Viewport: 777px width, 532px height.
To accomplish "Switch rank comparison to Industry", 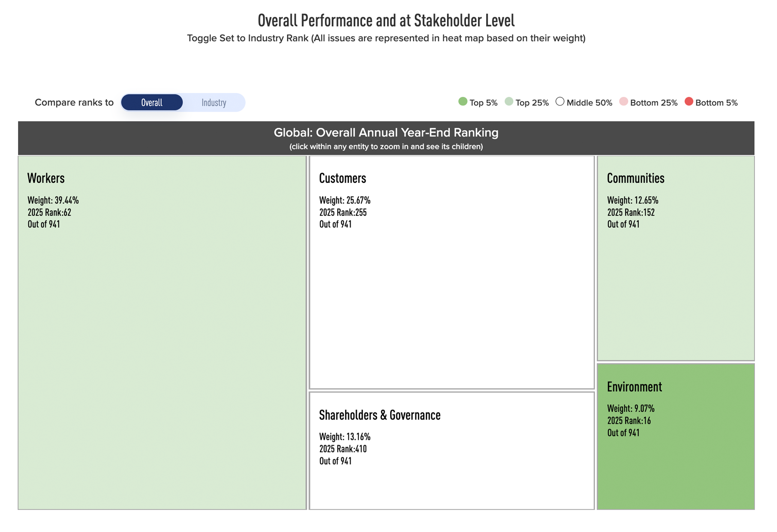I will (x=214, y=103).
